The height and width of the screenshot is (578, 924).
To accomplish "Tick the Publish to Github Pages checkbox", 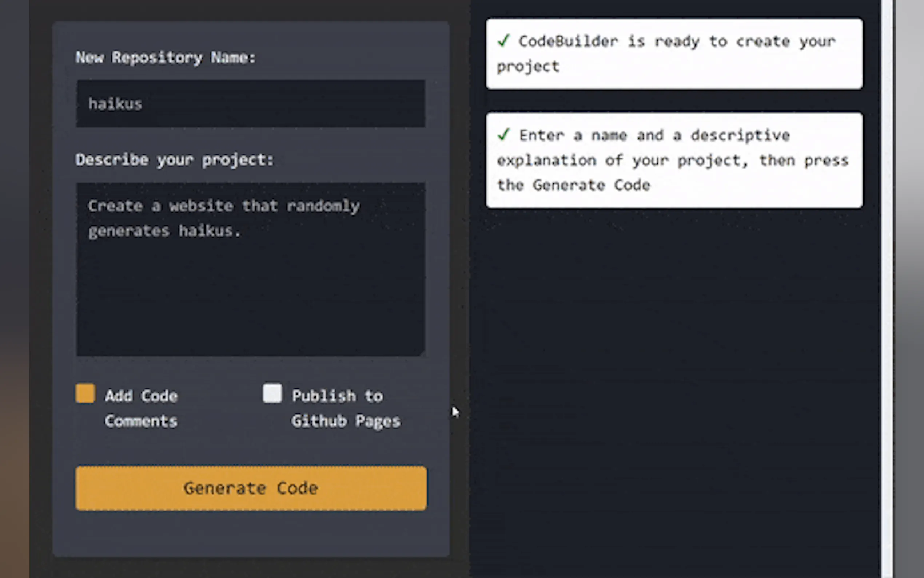I will (272, 393).
